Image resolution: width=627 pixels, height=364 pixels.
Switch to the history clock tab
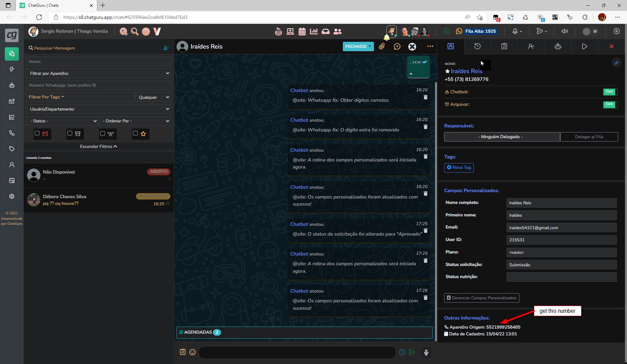[x=478, y=47]
